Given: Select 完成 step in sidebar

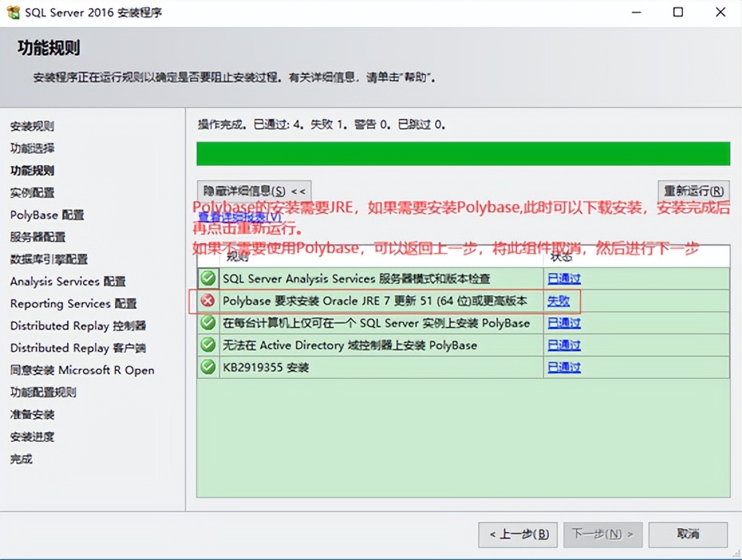Looking at the screenshot, I should coord(21,459).
